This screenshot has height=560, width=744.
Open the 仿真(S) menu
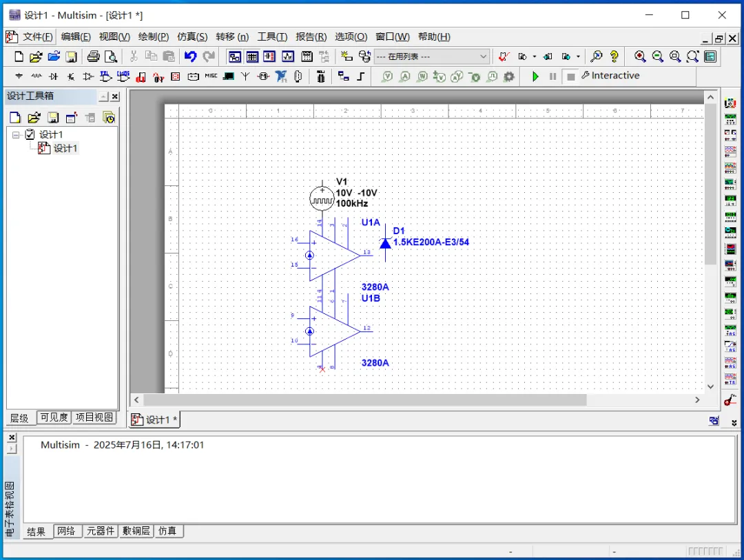(192, 37)
